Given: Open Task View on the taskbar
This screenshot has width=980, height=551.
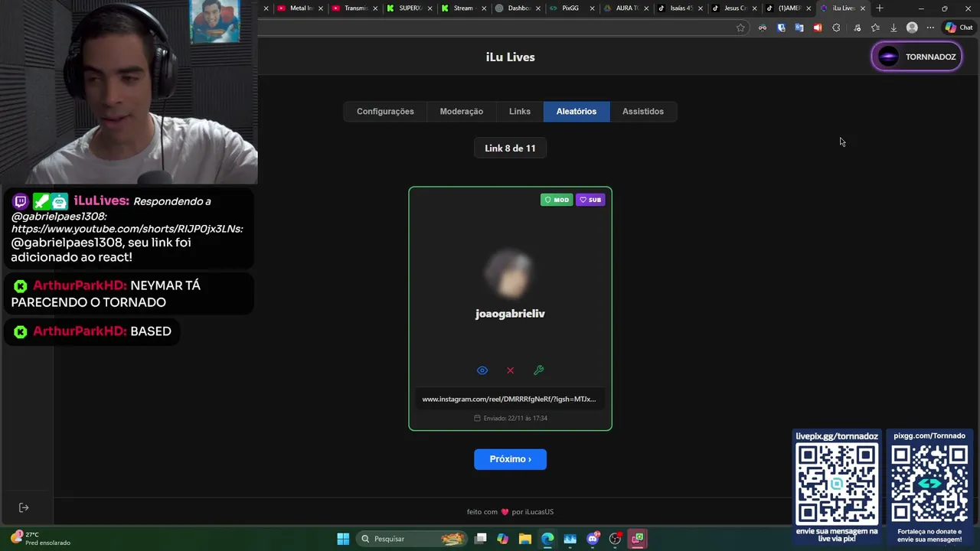Looking at the screenshot, I should [481, 539].
